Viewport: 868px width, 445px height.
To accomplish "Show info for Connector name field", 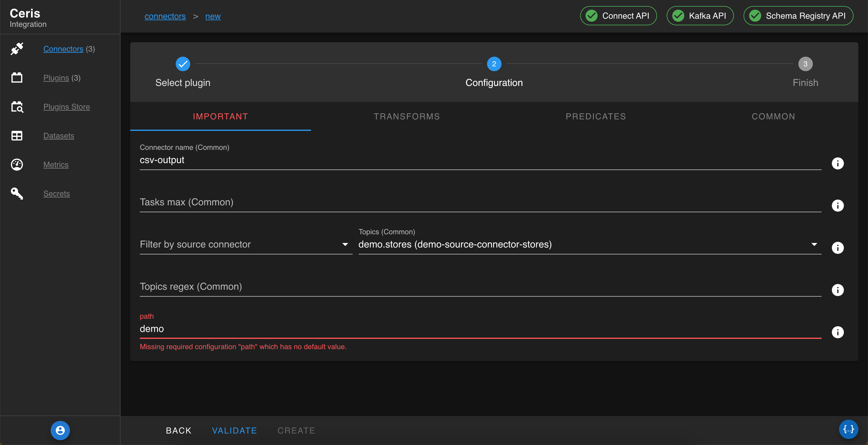I will point(837,163).
